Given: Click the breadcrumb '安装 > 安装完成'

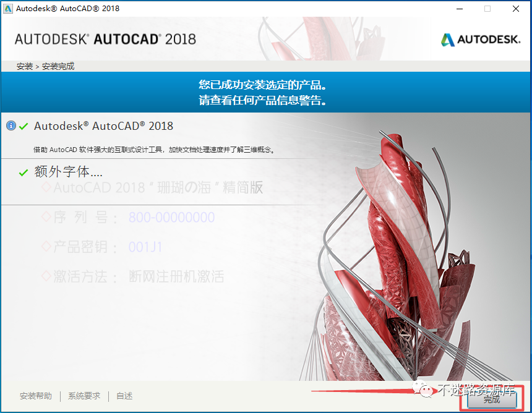Looking at the screenshot, I should point(45,66).
